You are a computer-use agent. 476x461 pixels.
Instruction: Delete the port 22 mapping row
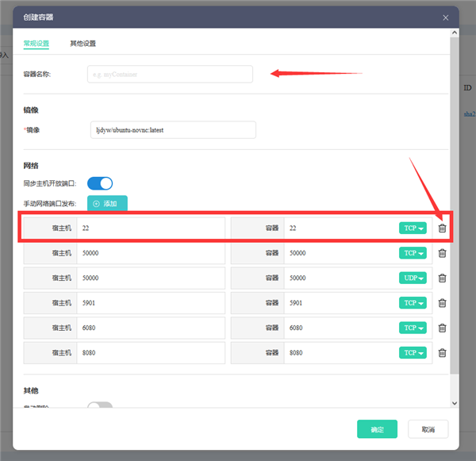coord(442,228)
